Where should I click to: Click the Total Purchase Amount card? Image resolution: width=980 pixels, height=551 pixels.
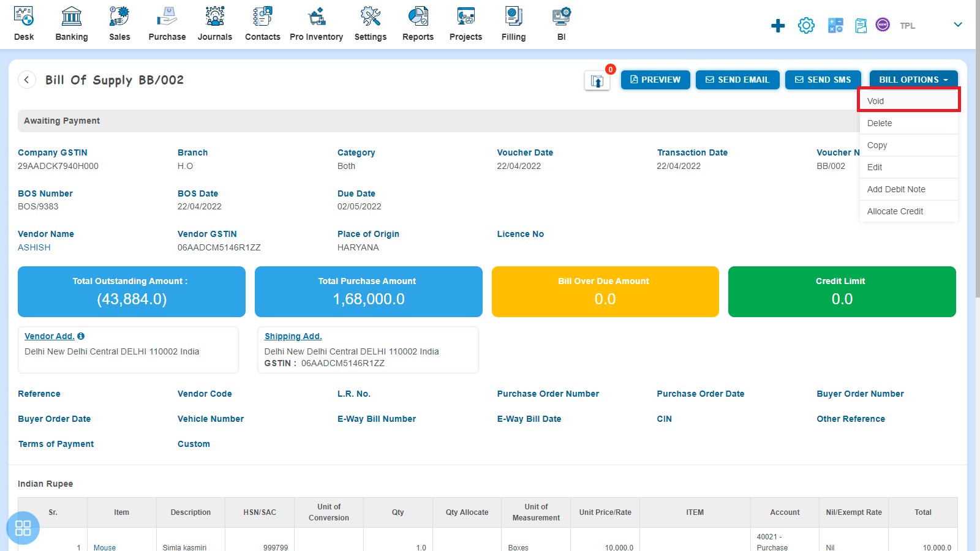click(369, 291)
